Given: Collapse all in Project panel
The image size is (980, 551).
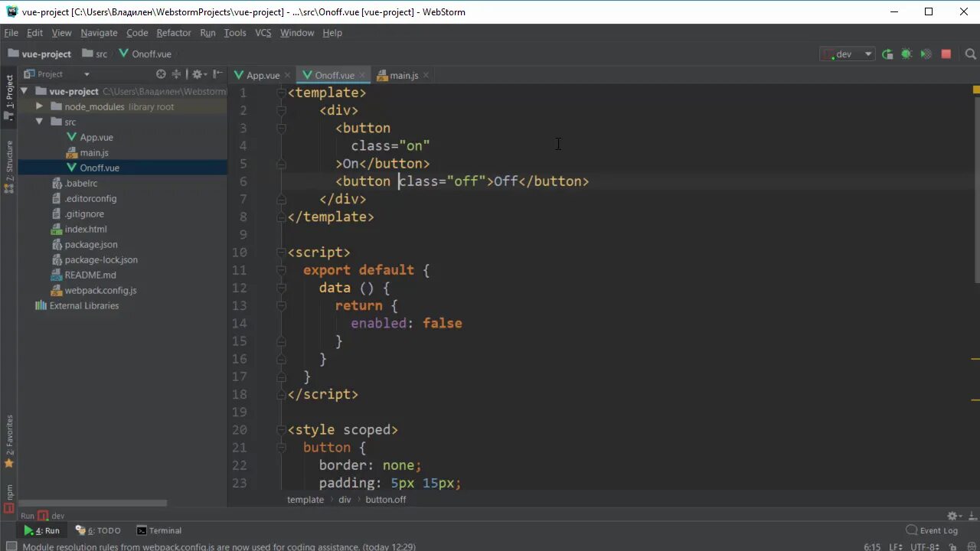Looking at the screenshot, I should [176, 74].
